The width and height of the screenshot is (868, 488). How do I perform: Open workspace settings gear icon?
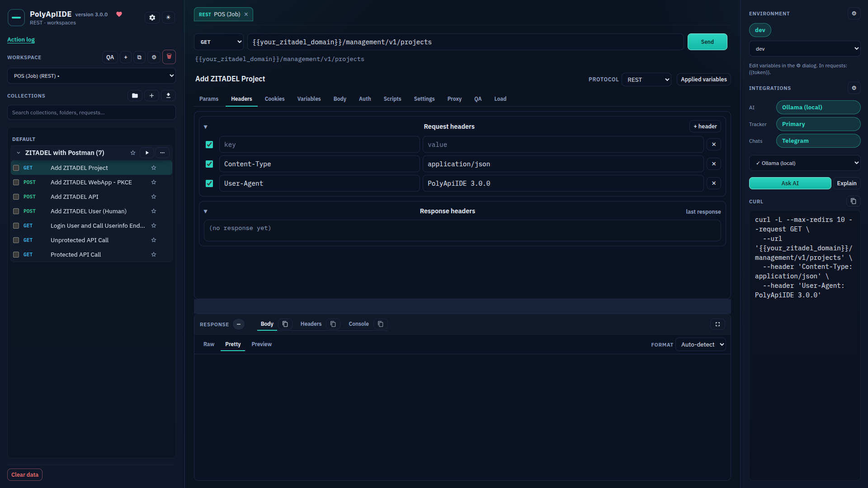[x=154, y=57]
